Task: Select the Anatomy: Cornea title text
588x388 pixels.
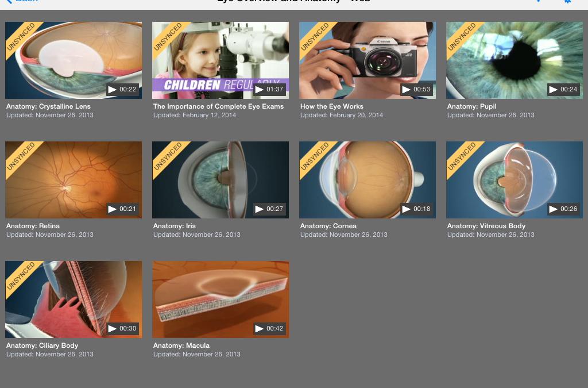Action: point(328,226)
